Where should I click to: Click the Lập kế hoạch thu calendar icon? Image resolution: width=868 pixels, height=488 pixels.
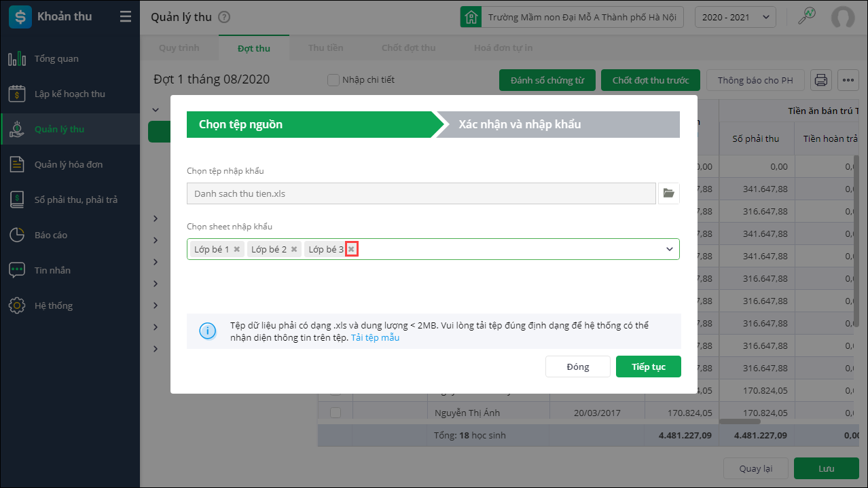click(17, 94)
